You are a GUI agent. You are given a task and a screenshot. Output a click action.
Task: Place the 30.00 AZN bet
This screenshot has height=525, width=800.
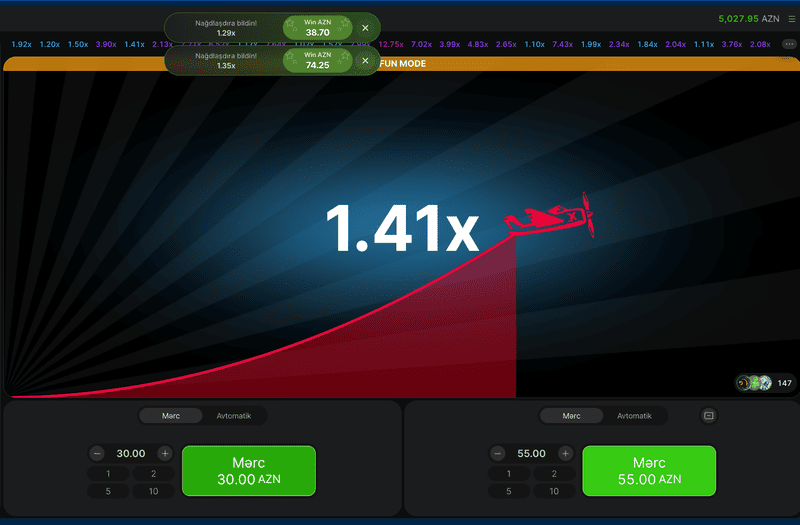point(249,471)
